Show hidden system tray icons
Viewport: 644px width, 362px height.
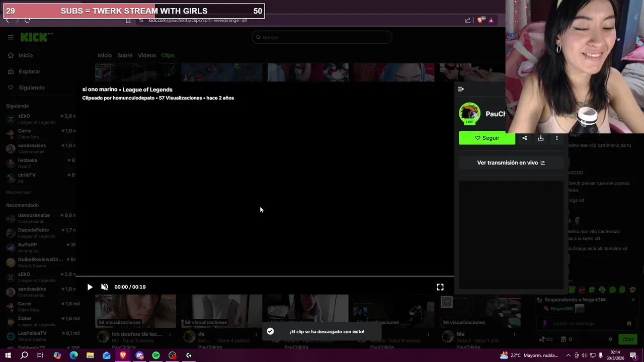[x=569, y=355]
